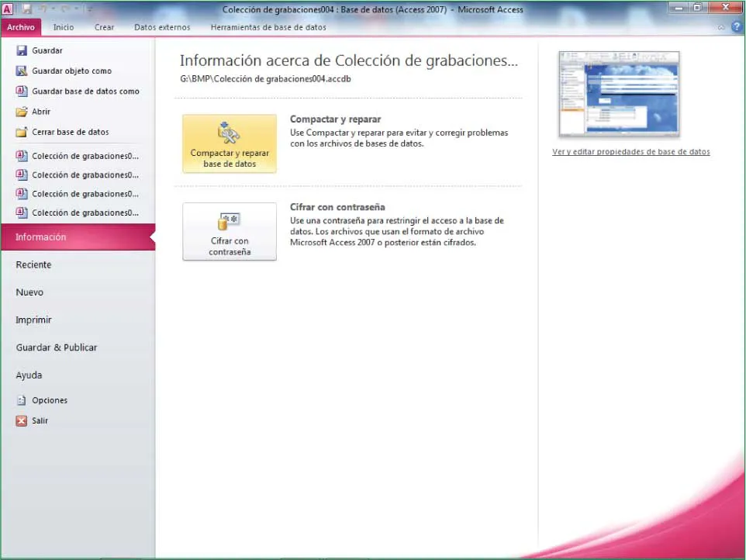Collapse the ribbon with the caret arrow
This screenshot has width=746, height=560.
pyautogui.click(x=722, y=27)
